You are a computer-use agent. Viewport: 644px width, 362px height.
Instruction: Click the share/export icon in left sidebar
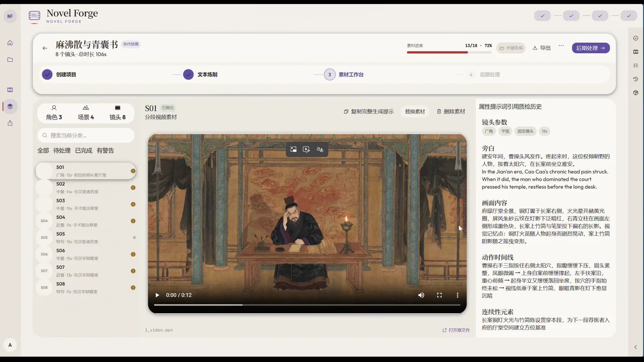pos(10,123)
